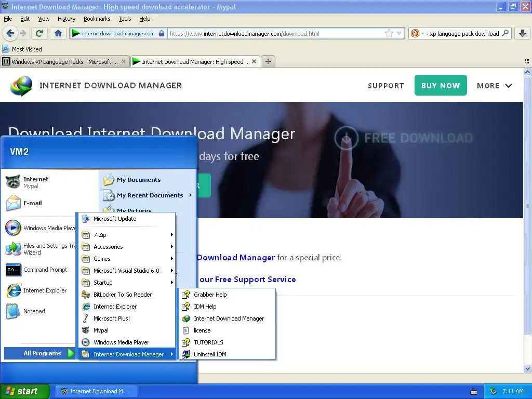The width and height of the screenshot is (532, 399).
Task: Open the File menu
Action: tap(8, 19)
